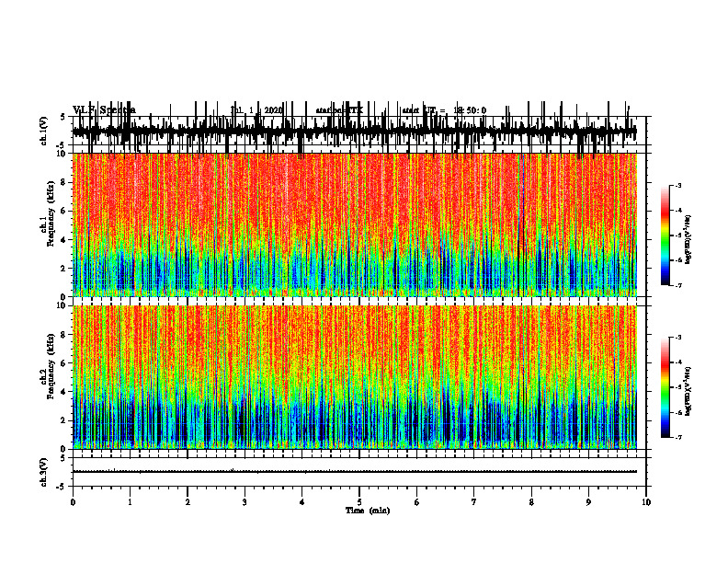Click ch.2 color bar top value '-3'
Screen dimensions: 728x563
point(678,338)
